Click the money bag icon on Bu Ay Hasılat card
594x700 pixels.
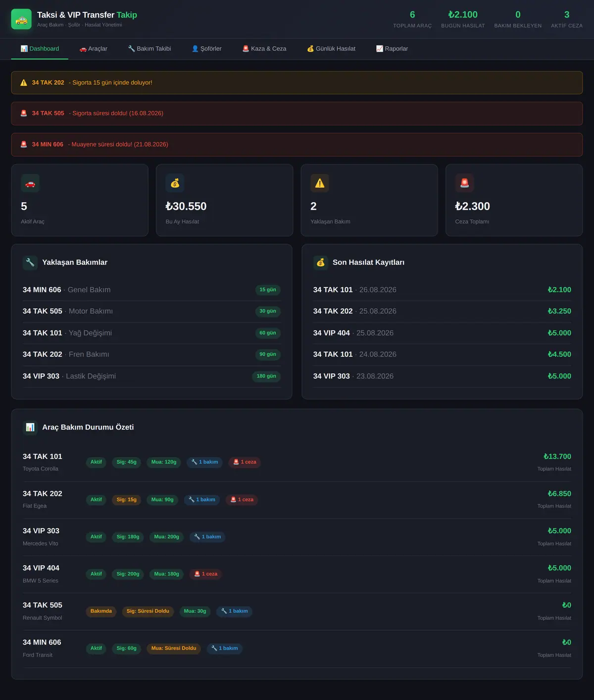coord(175,183)
